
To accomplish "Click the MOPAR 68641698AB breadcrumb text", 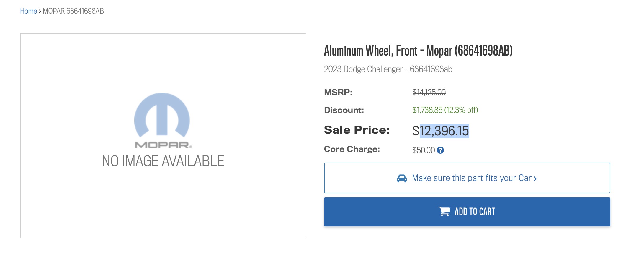I will click(73, 11).
